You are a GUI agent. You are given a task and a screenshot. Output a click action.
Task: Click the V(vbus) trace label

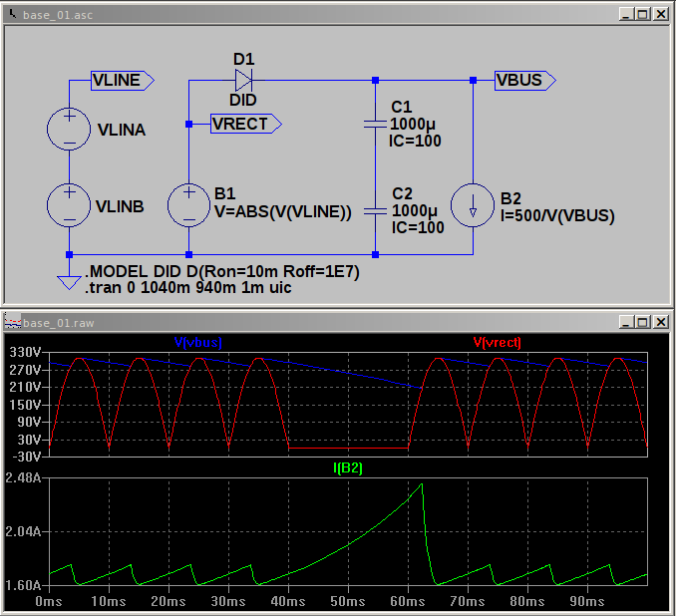(x=197, y=342)
